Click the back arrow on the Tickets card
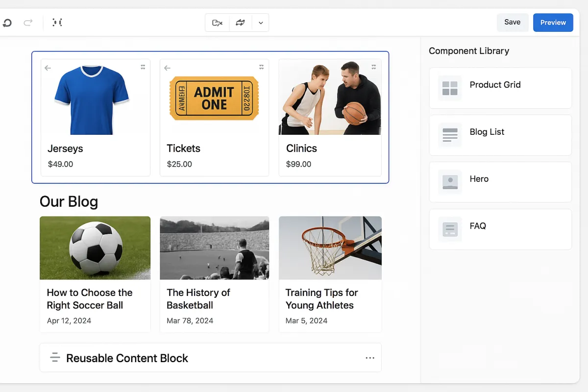 tap(167, 68)
